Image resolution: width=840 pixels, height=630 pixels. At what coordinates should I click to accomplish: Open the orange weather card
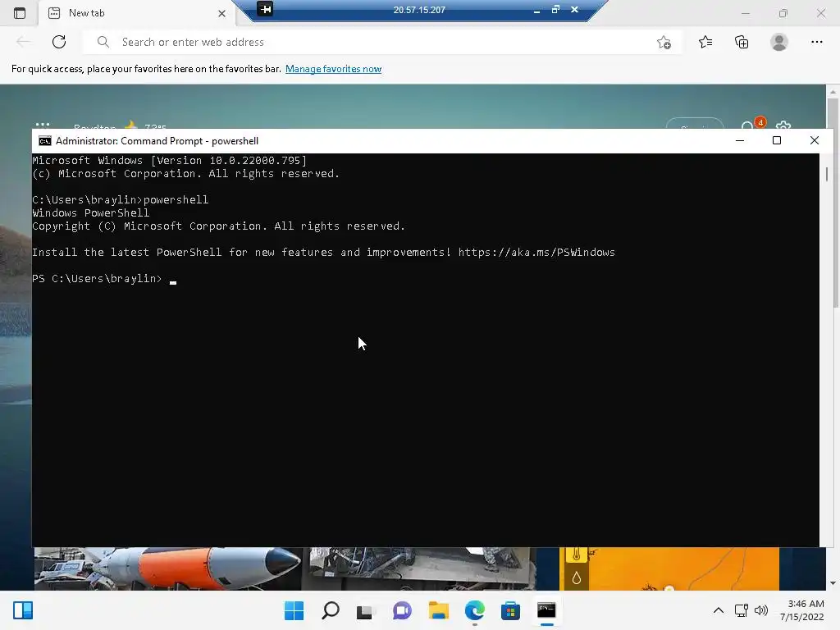[x=669, y=568]
